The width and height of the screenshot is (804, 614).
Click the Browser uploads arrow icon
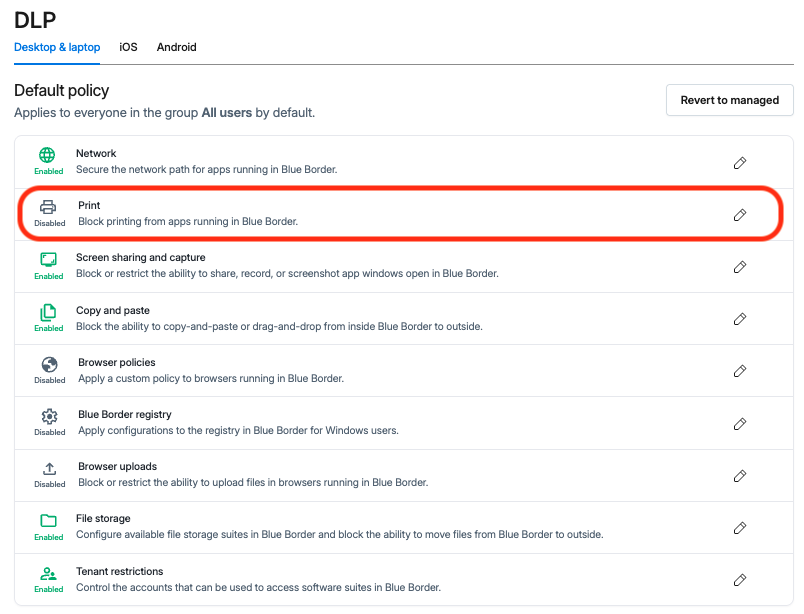click(49, 468)
